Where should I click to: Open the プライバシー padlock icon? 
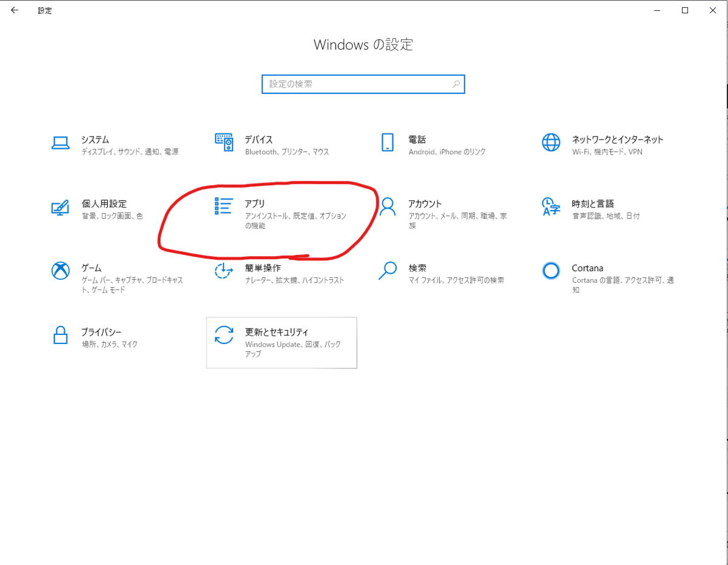[60, 335]
